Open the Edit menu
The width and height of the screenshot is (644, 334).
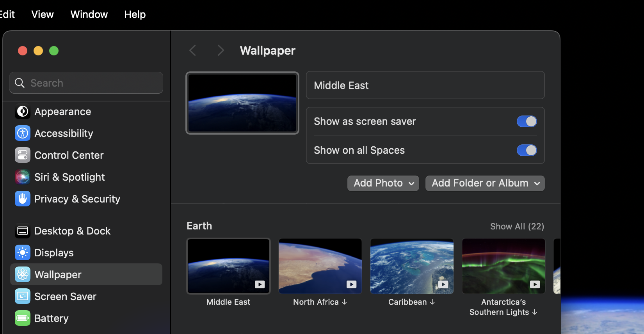7,14
